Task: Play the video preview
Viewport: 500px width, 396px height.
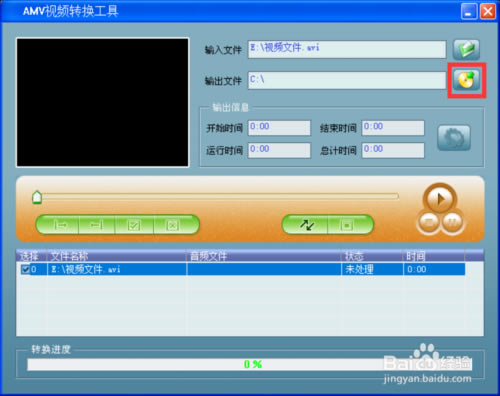Action: coord(440,199)
